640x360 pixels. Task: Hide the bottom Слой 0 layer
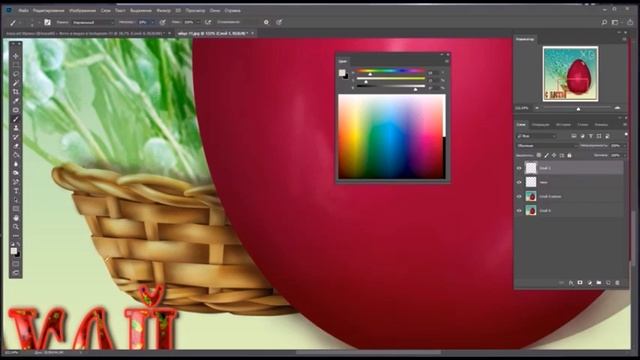tap(519, 211)
